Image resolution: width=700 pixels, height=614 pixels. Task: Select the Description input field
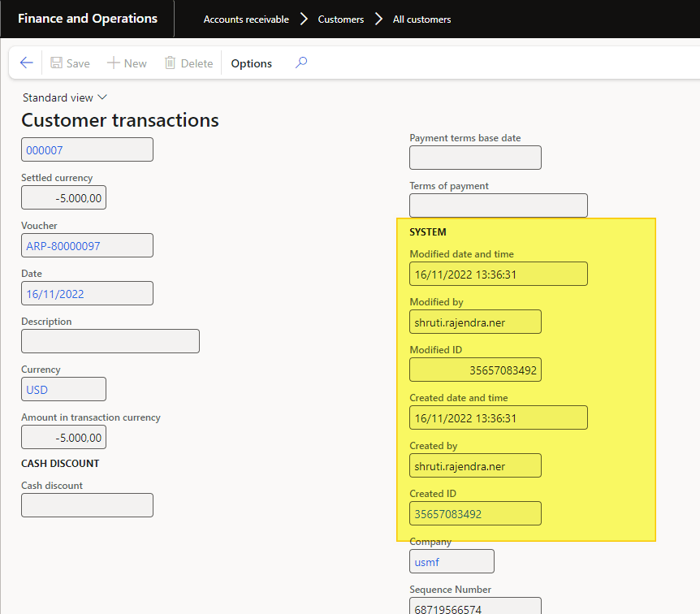coord(110,341)
